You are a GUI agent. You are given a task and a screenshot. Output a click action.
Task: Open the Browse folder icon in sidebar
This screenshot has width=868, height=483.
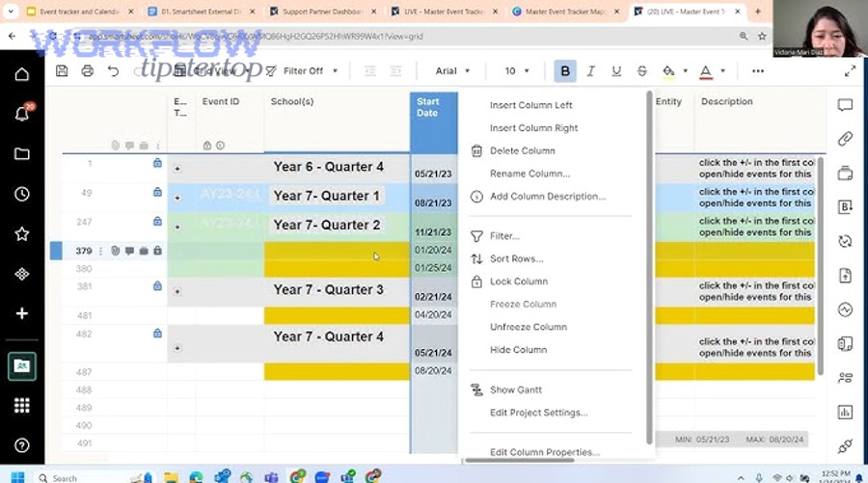click(x=22, y=154)
